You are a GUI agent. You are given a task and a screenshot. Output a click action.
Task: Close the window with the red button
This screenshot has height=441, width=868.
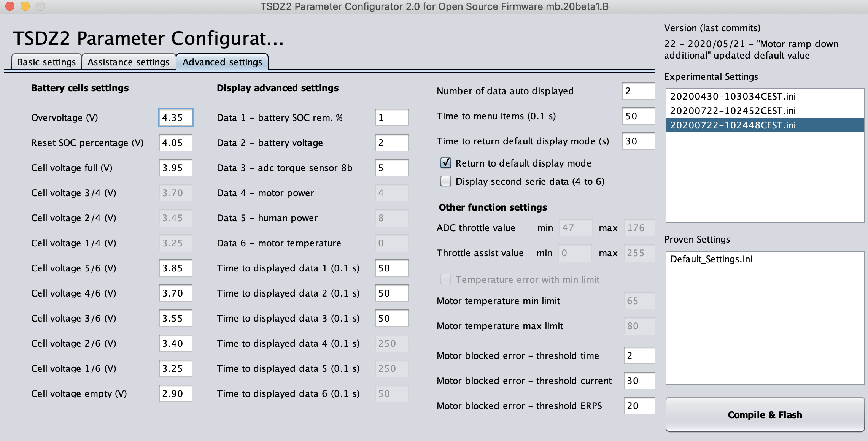click(x=10, y=6)
